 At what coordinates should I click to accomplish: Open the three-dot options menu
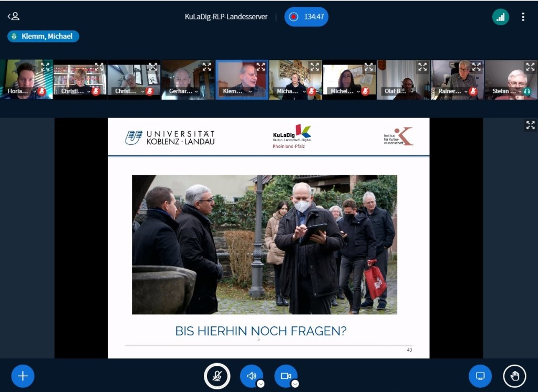pos(523,17)
